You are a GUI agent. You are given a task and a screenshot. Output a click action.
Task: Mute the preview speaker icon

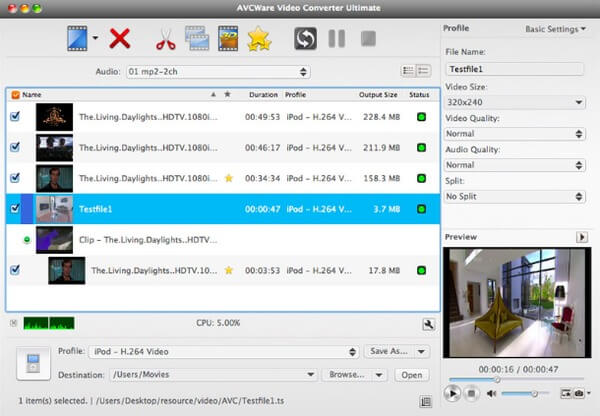(x=491, y=393)
